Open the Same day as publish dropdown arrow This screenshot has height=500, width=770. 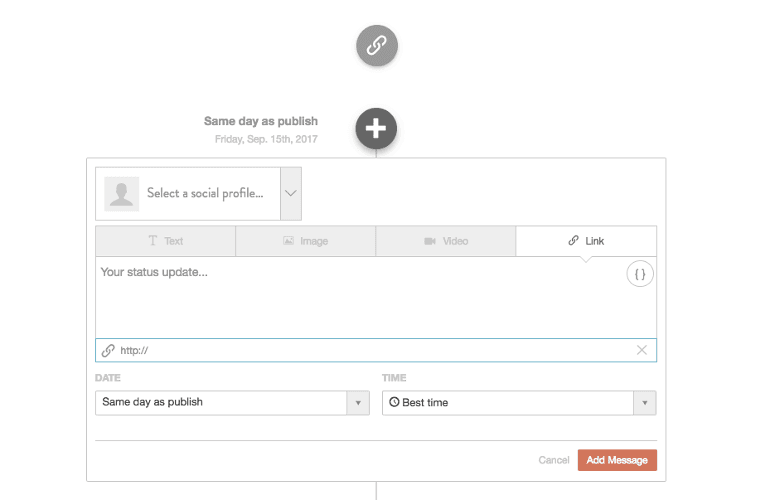click(358, 403)
